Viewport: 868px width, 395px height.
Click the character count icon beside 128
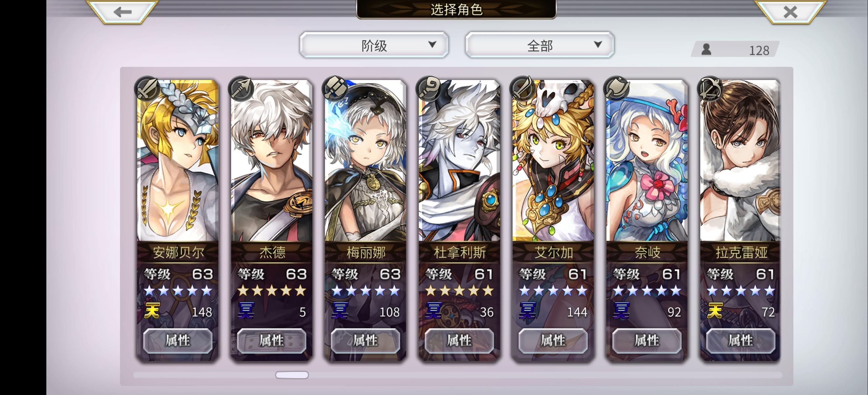click(706, 50)
